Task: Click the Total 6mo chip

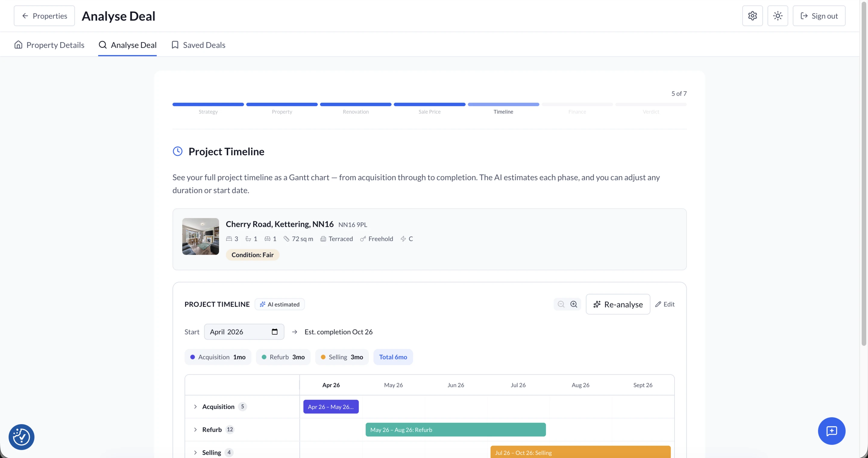Action: (x=393, y=357)
